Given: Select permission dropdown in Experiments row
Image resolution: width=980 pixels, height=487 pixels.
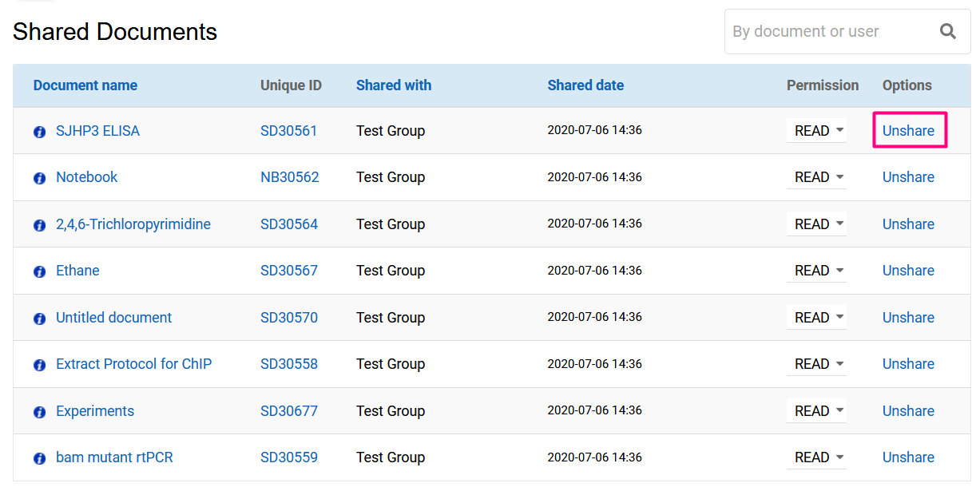Looking at the screenshot, I should pyautogui.click(x=816, y=411).
